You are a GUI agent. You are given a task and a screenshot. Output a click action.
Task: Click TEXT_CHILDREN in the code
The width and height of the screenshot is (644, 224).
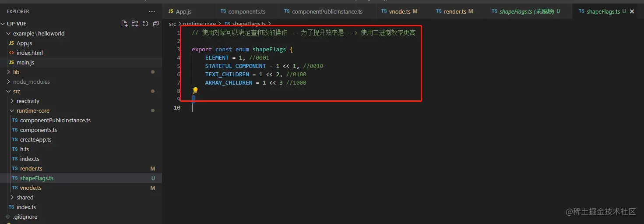pos(227,74)
